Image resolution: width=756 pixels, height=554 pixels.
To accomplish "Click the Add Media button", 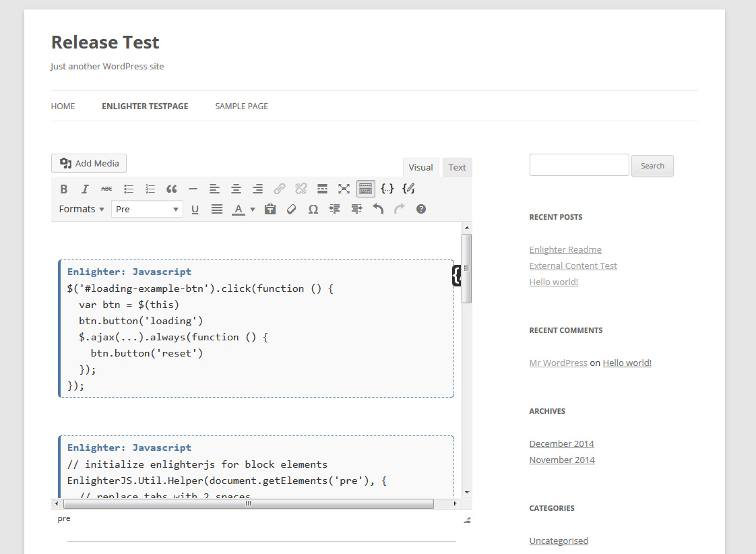I will coord(89,163).
